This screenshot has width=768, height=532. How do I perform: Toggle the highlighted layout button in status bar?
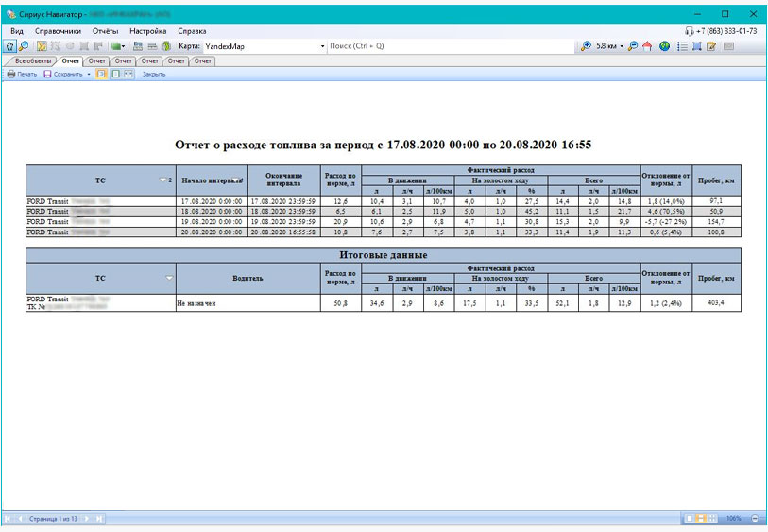[701, 519]
